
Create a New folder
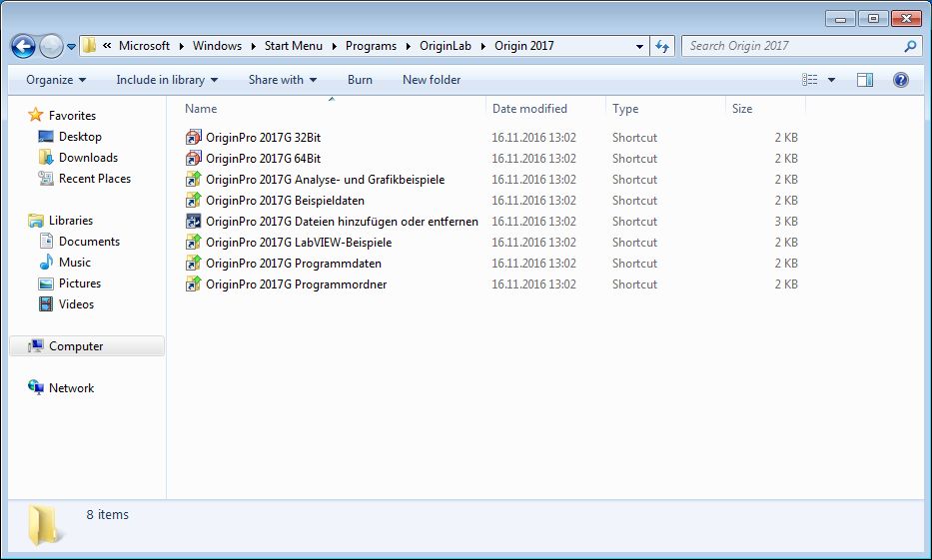(x=432, y=80)
